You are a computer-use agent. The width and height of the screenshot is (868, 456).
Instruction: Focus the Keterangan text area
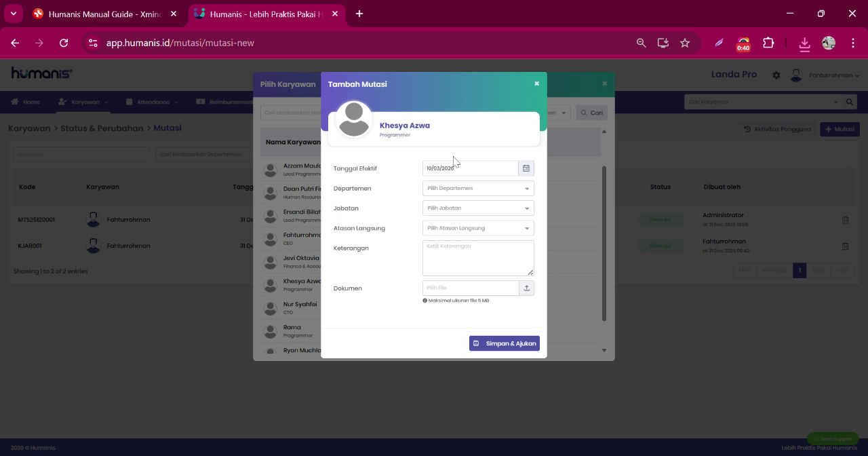(478, 258)
